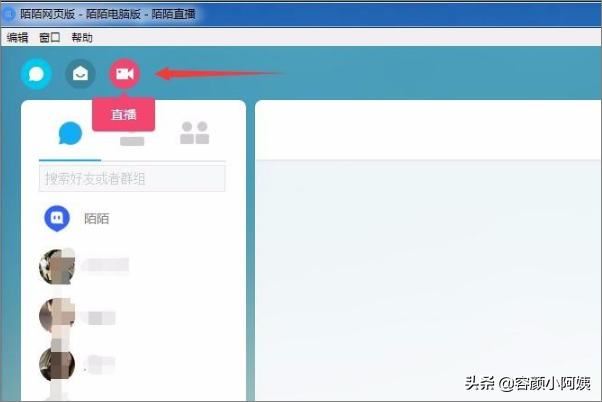Click the 陌陌 blue logo avatar
This screenshot has height=402, width=602.
pos(57,218)
